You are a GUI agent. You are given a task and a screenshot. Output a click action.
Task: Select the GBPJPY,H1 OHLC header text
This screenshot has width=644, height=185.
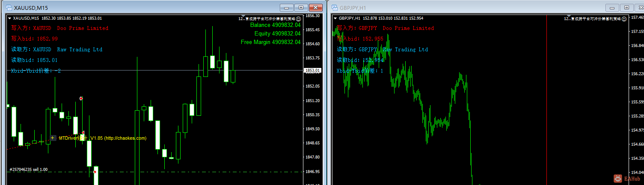click(x=381, y=18)
